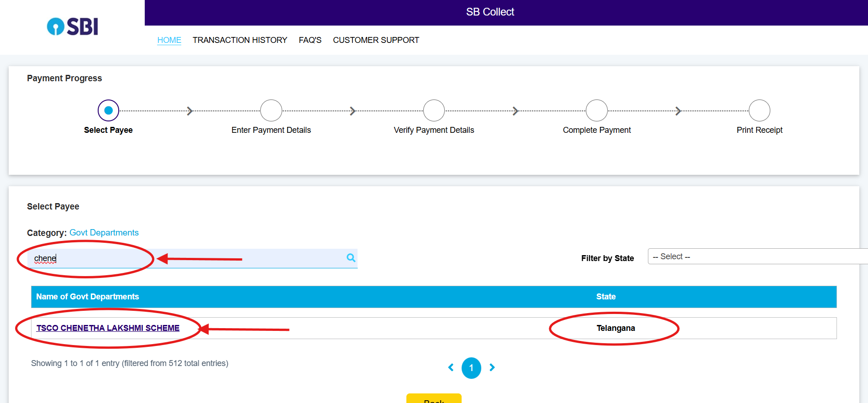Image resolution: width=868 pixels, height=403 pixels.
Task: Click the Complete Payment step label
Action: 597,130
